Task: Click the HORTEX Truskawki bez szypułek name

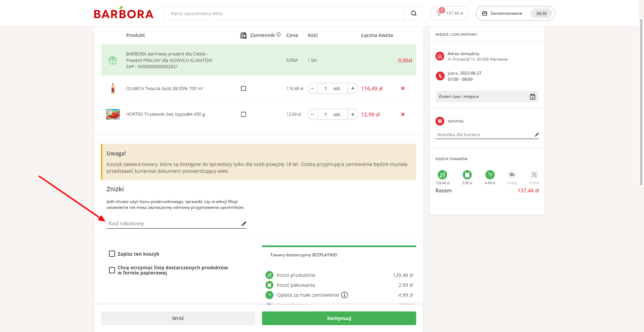Action: 165,114
